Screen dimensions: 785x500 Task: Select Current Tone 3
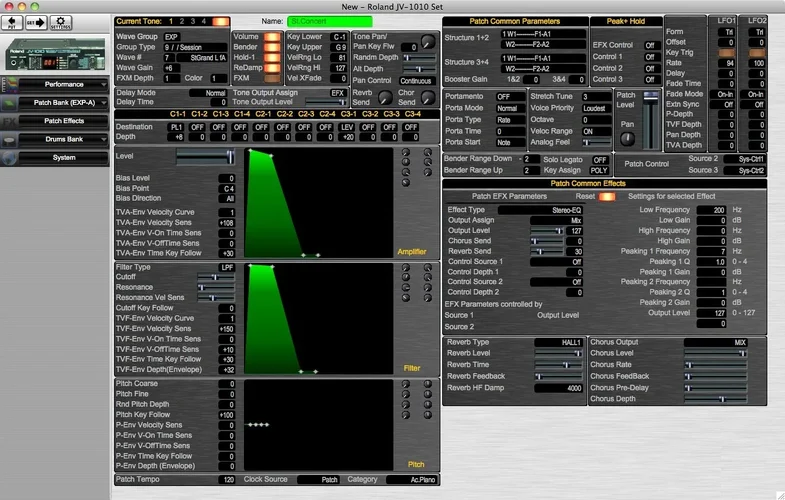[193, 22]
